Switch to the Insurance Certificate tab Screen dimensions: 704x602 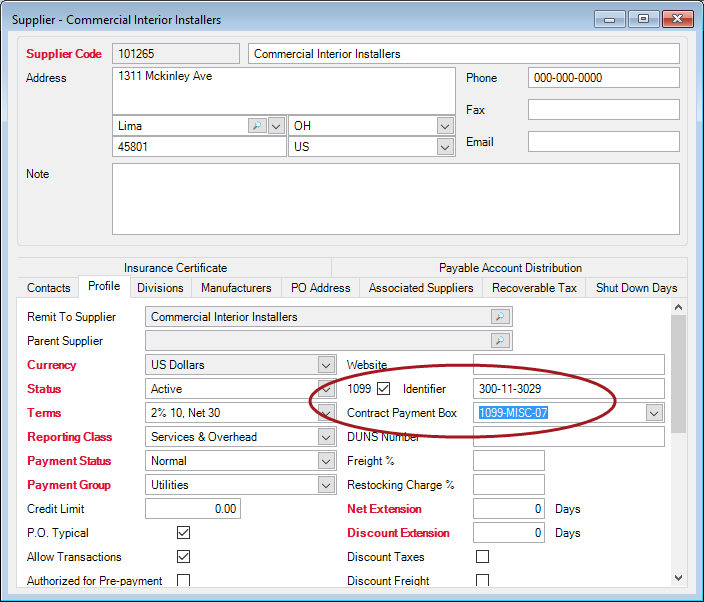[175, 268]
